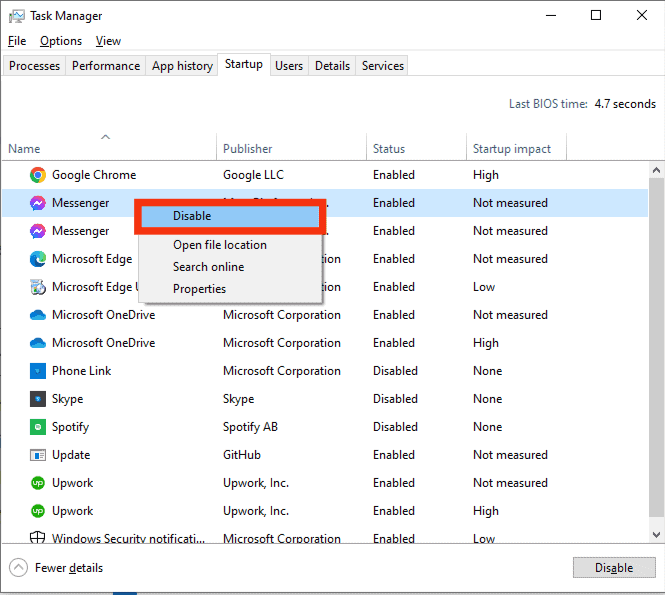Switch to the Users tab

coord(289,66)
